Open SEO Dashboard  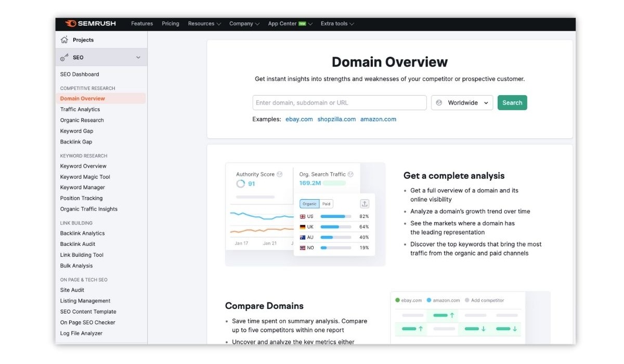(x=80, y=74)
